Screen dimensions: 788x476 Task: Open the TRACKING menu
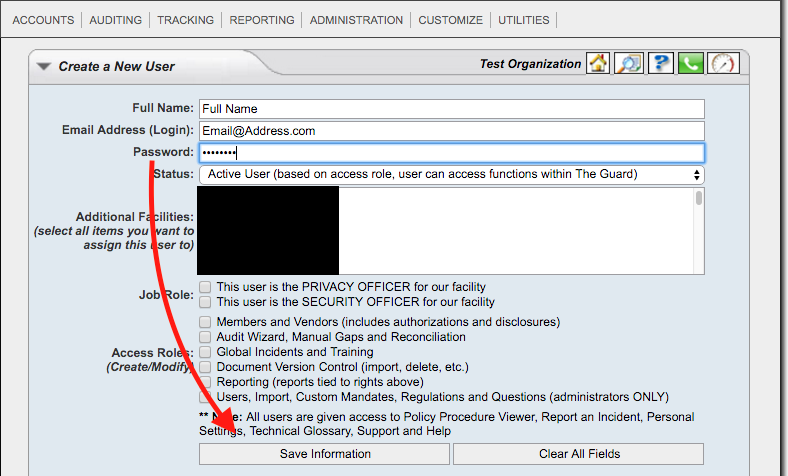[185, 20]
